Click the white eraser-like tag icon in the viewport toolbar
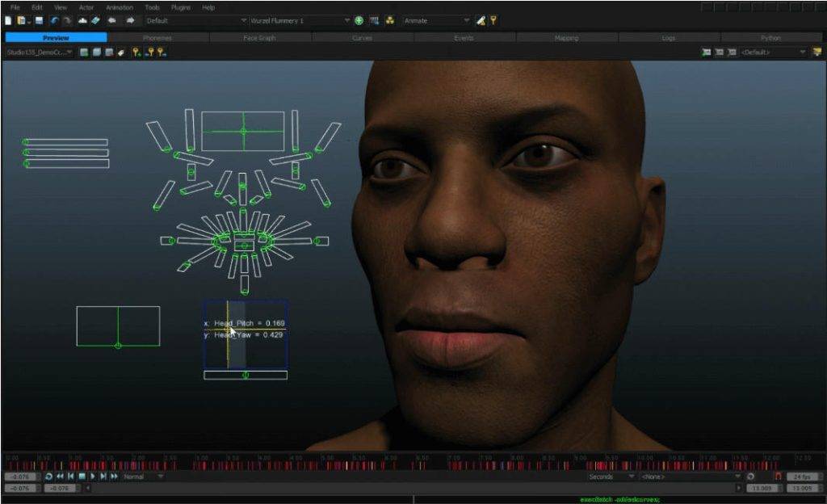This screenshot has width=827, height=504. coord(121,52)
